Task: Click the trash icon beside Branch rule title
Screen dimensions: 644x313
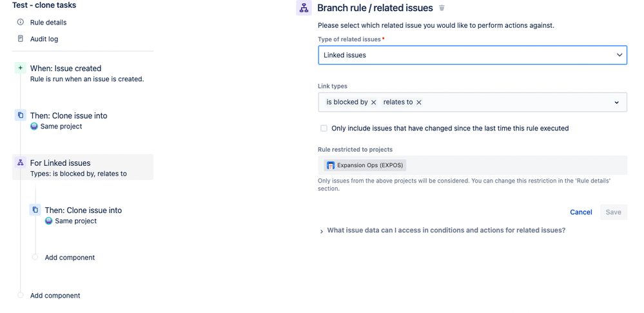Action: tap(442, 8)
